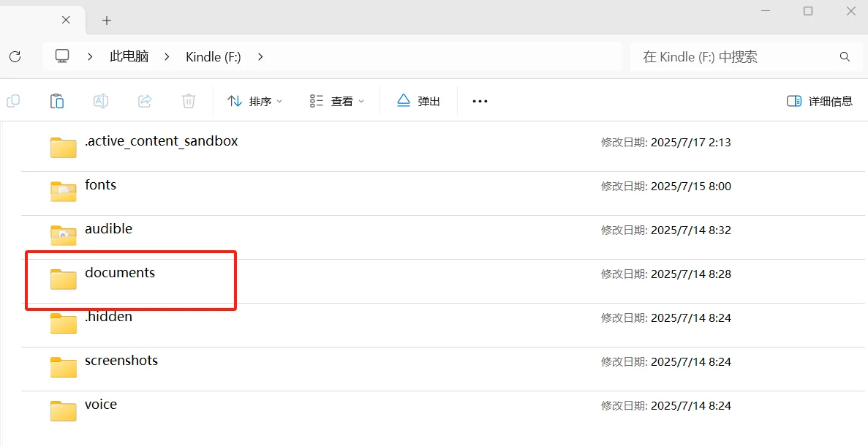The image size is (868, 447).
Task: Open the 查看 view dropdown
Action: 336,102
